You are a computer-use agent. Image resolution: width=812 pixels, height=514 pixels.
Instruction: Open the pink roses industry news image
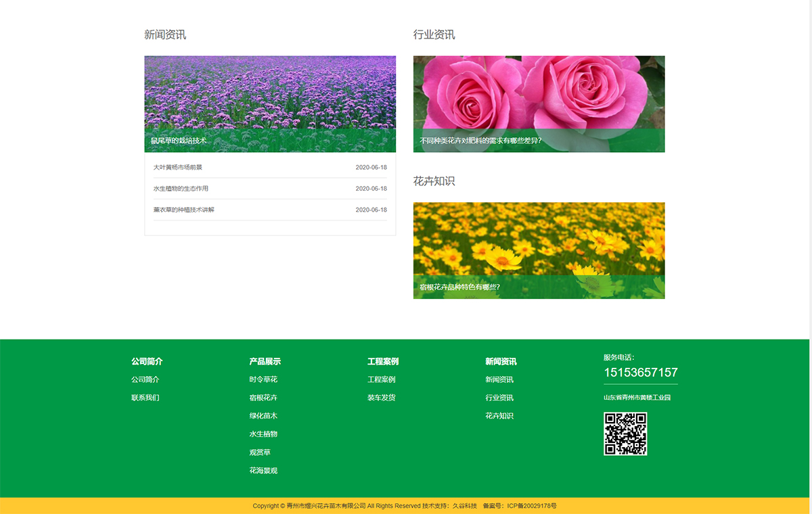click(x=539, y=91)
